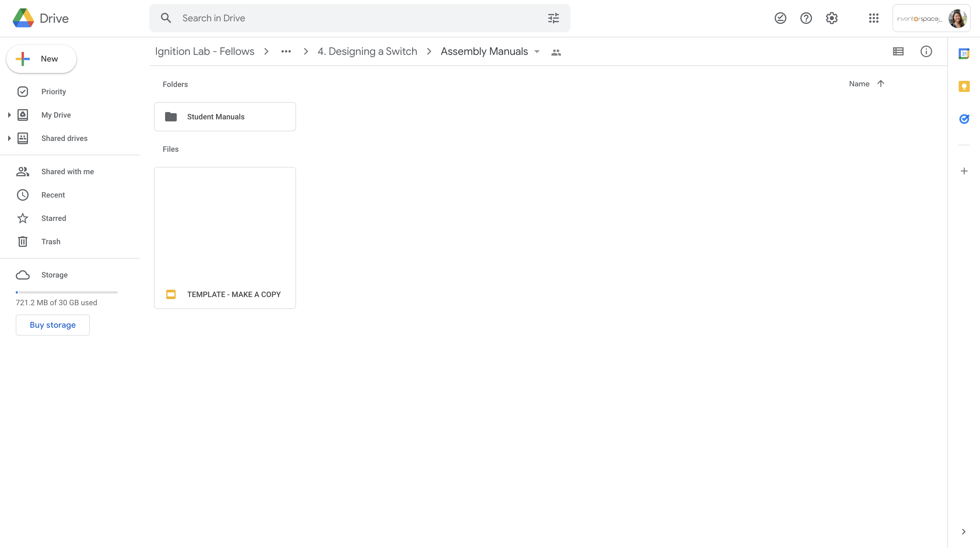Select the TEMPLATE - MAKE A COPY file thumbnail

[225, 226]
